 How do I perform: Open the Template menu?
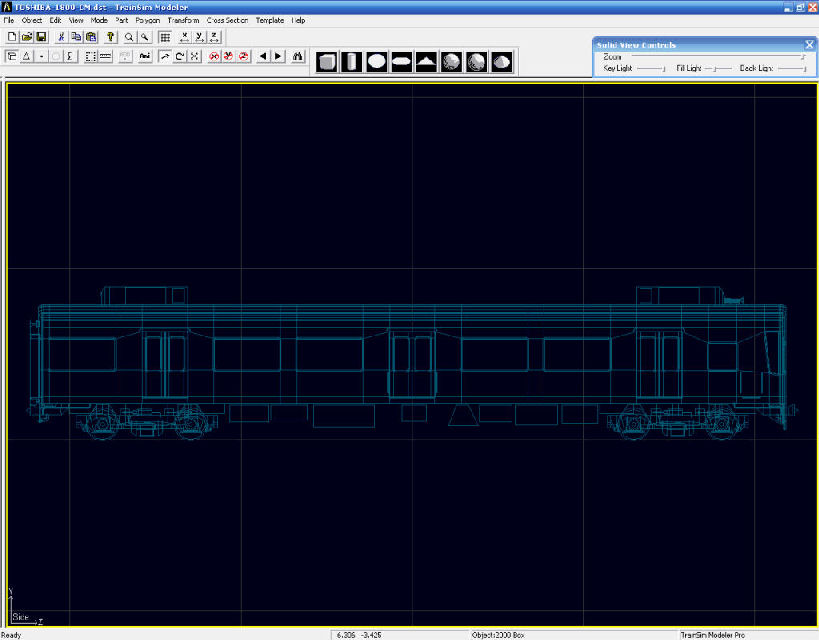(x=269, y=20)
